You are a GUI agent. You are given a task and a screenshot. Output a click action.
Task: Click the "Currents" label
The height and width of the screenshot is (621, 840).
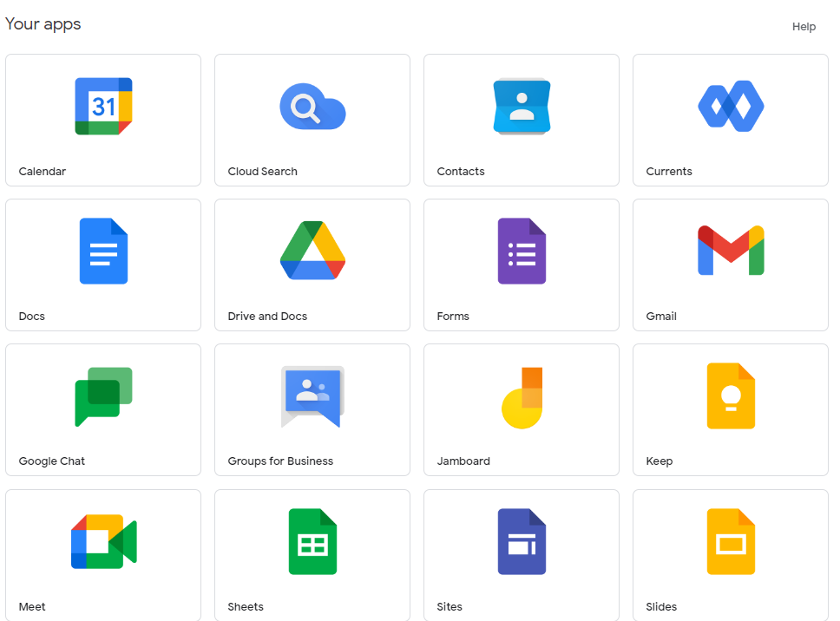(669, 172)
